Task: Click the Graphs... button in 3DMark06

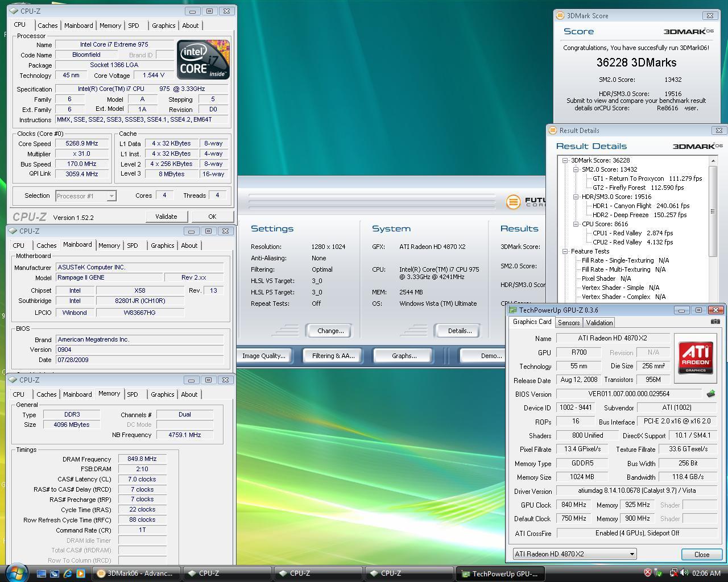Action: pyautogui.click(x=404, y=356)
